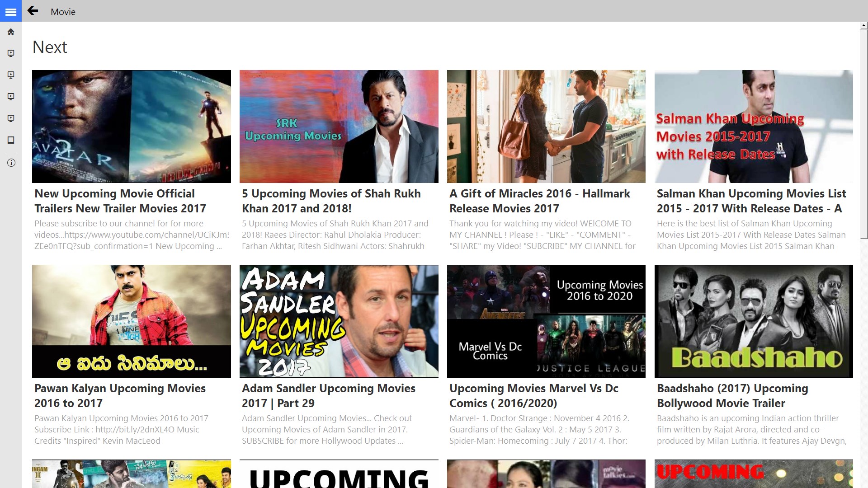Click the scrollbar up arrow
868x488 pixels.
[863, 26]
